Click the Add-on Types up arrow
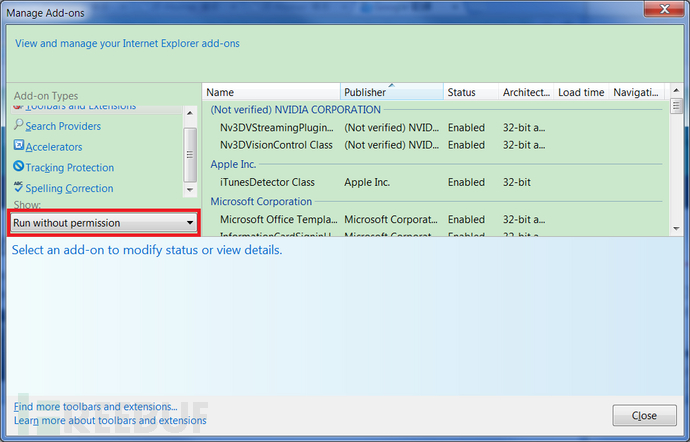This screenshot has width=690, height=442. click(190, 113)
